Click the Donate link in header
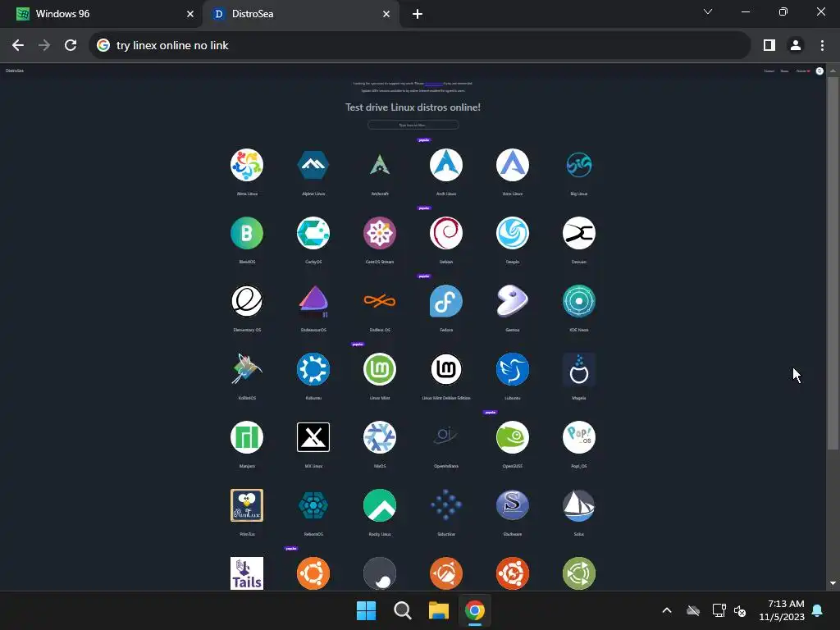 802,71
